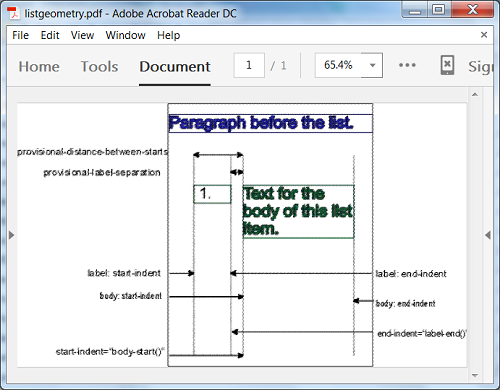Select the Document tab
This screenshot has height=390, width=500.
click(175, 66)
